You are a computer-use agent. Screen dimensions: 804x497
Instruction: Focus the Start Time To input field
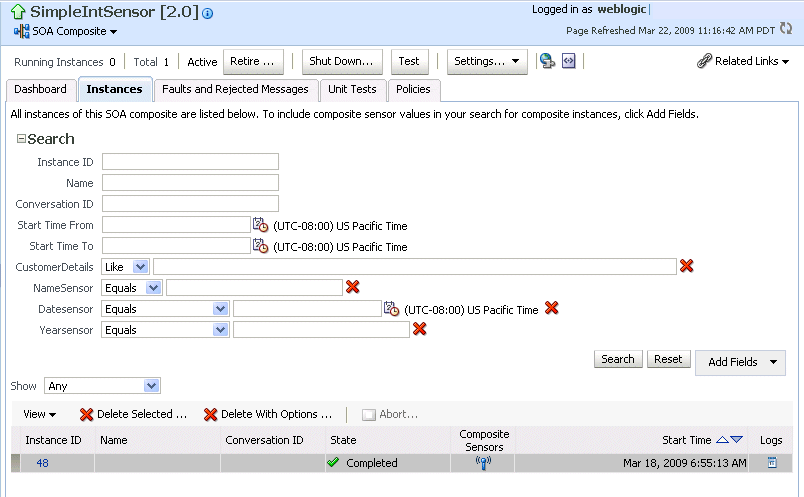(x=176, y=246)
